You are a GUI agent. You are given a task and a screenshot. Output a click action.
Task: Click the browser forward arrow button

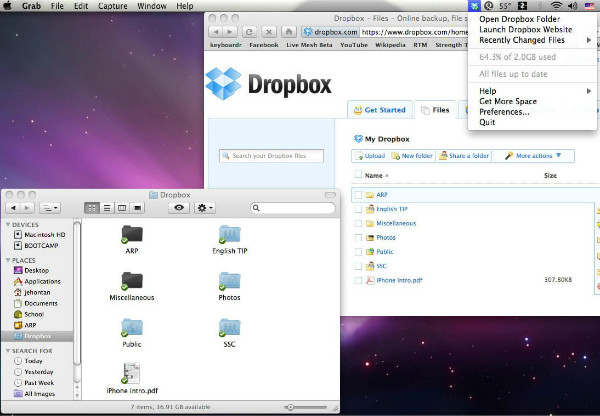coord(230,32)
